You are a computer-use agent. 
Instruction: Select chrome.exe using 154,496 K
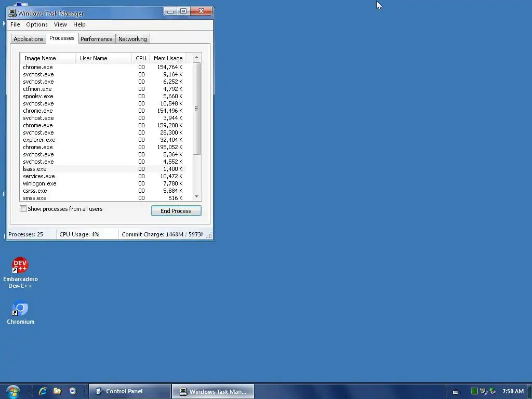click(103, 111)
